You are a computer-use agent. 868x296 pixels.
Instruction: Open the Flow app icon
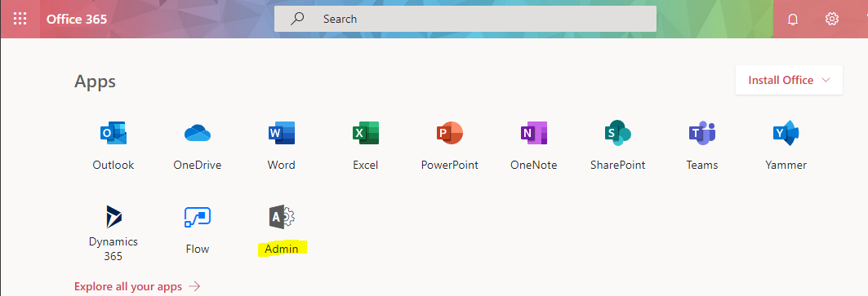tap(198, 218)
